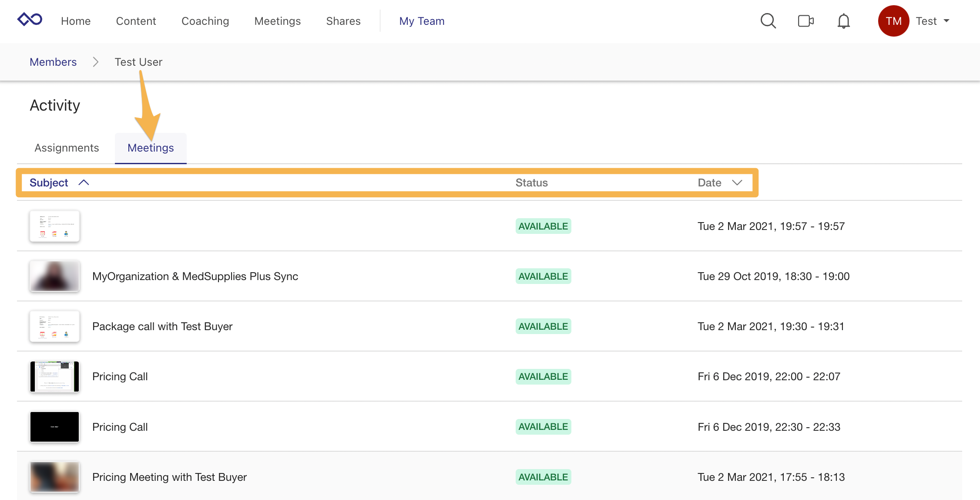
Task: Click the video recording icon
Action: pos(805,20)
